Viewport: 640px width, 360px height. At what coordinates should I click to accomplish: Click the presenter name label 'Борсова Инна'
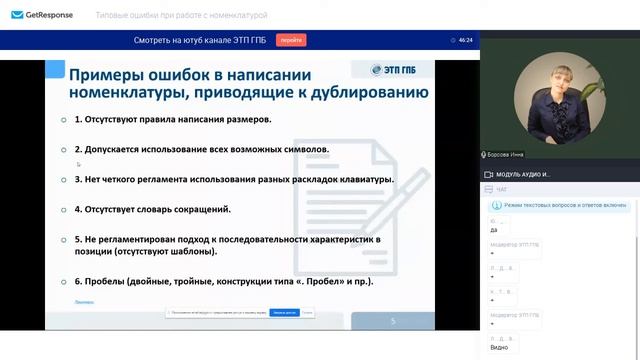click(505, 155)
